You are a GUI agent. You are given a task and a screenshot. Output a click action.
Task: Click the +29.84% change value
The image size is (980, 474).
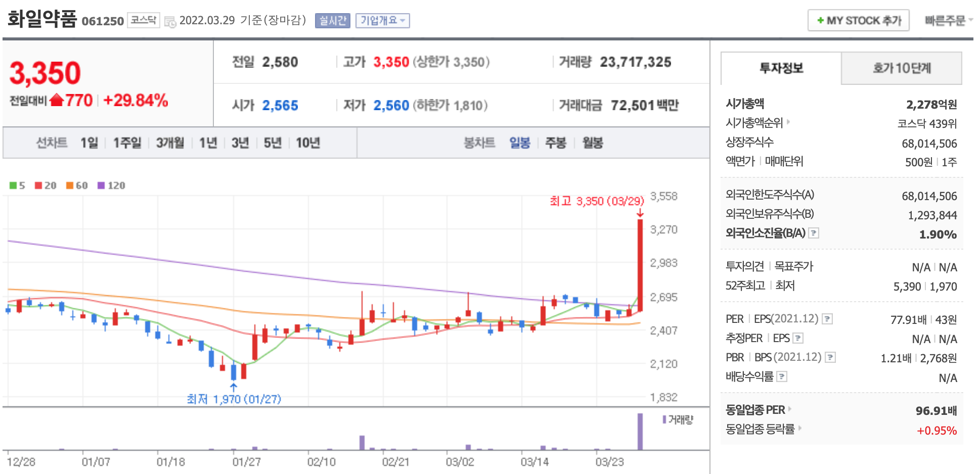point(136,100)
